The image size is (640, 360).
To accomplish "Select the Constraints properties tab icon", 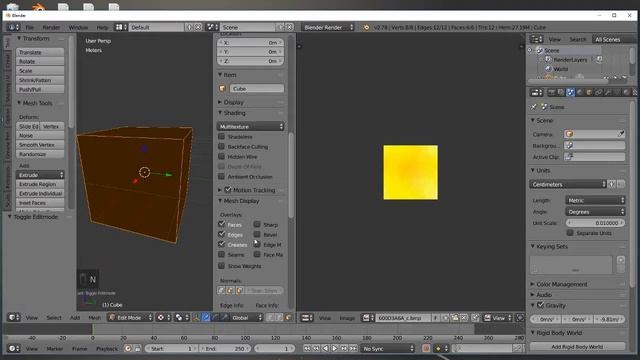I will [598, 93].
